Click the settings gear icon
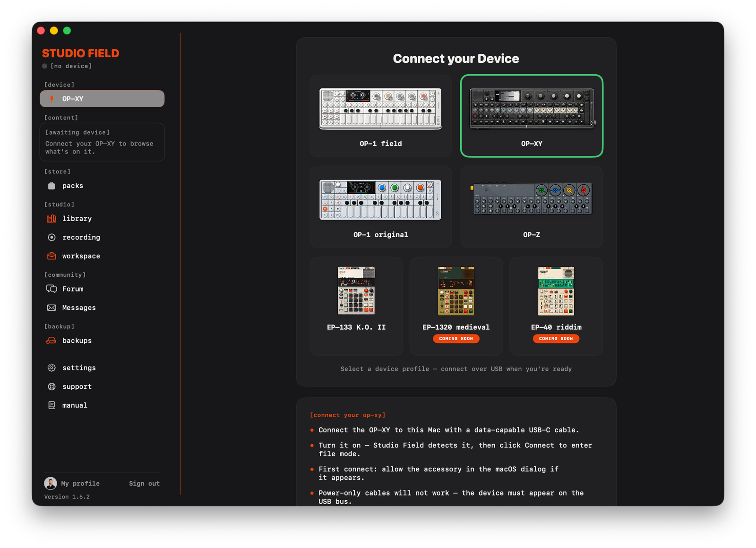Viewport: 756px width, 548px height. [x=52, y=368]
